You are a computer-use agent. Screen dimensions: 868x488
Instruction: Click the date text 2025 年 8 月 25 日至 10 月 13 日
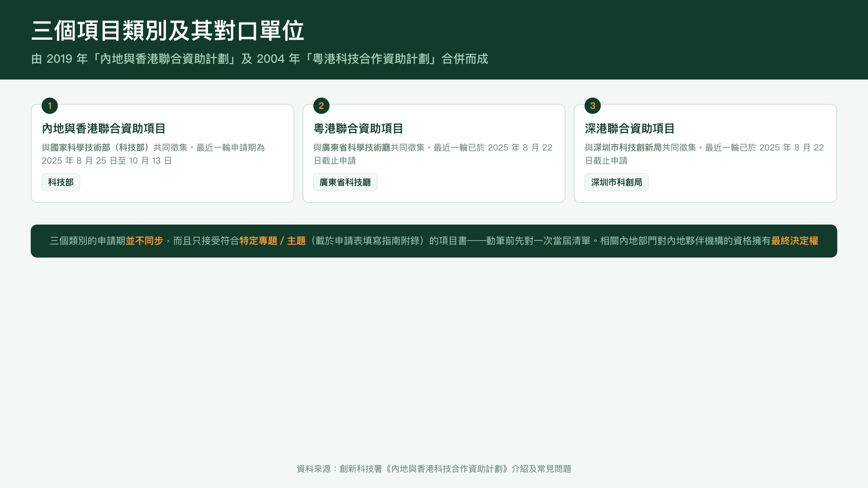pos(107,161)
